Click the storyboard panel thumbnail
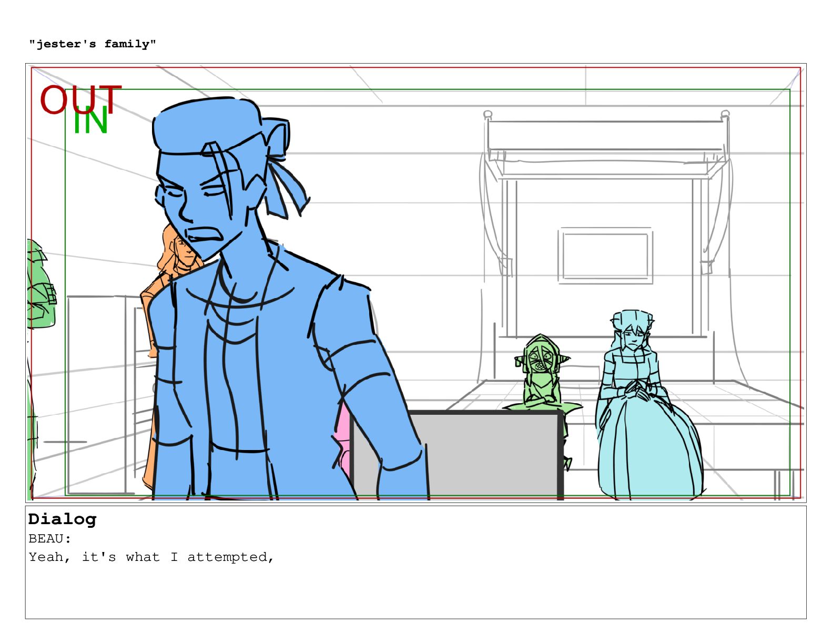 coord(415,283)
